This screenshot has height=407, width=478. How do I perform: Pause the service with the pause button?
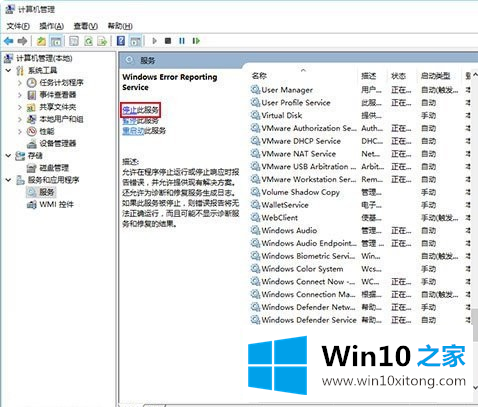(x=182, y=41)
